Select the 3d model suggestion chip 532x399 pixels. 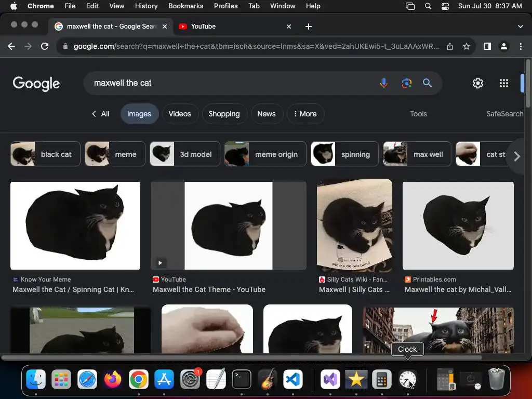pos(185,154)
